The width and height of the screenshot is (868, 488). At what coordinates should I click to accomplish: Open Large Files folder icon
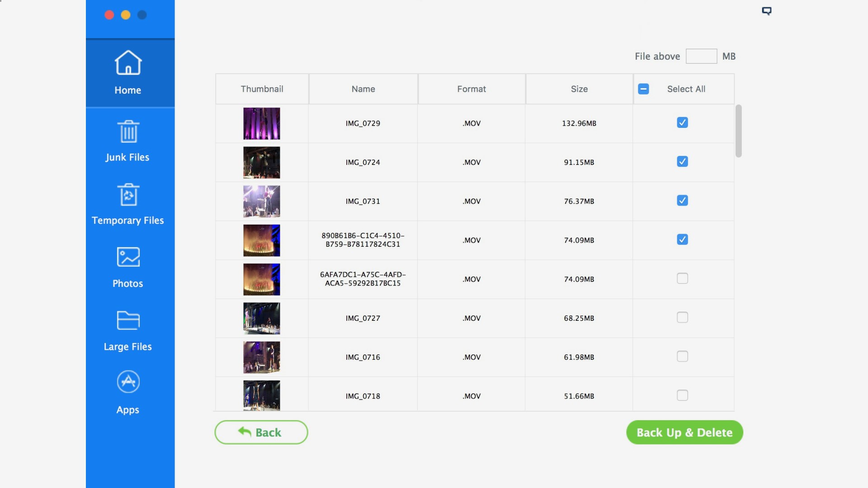(x=128, y=321)
